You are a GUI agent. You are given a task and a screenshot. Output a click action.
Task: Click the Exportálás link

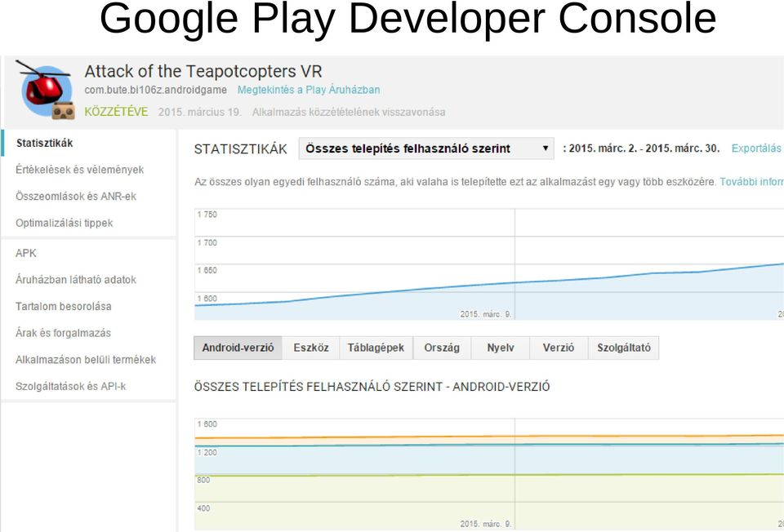point(756,149)
